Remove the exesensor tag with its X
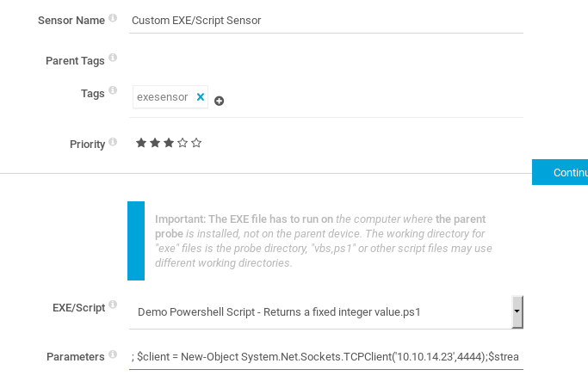 tap(201, 97)
